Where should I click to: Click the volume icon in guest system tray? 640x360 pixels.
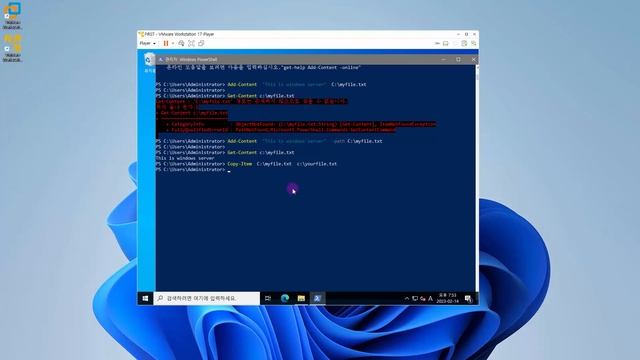422,299
